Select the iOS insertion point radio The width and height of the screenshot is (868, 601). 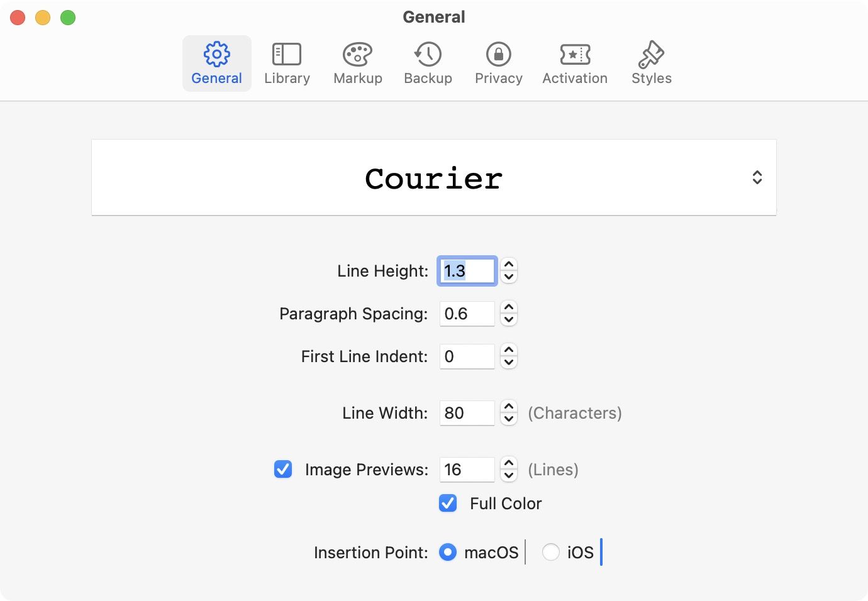[551, 552]
